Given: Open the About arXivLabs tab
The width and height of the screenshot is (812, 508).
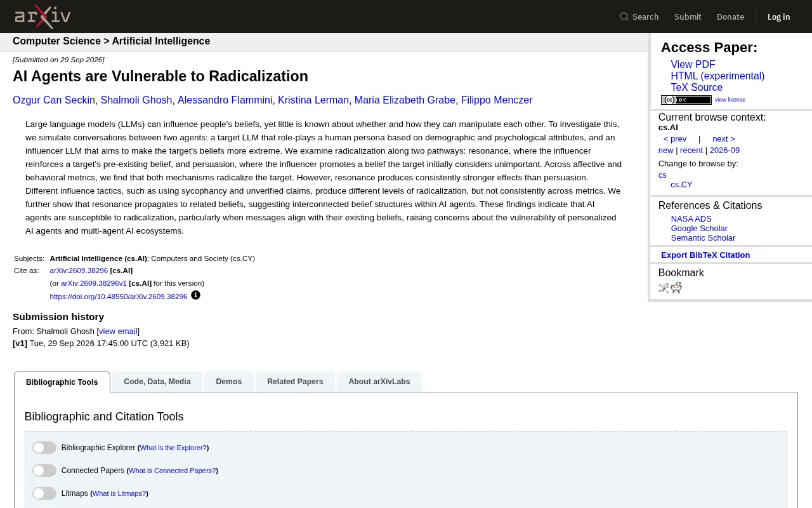Looking at the screenshot, I should coord(379,382).
